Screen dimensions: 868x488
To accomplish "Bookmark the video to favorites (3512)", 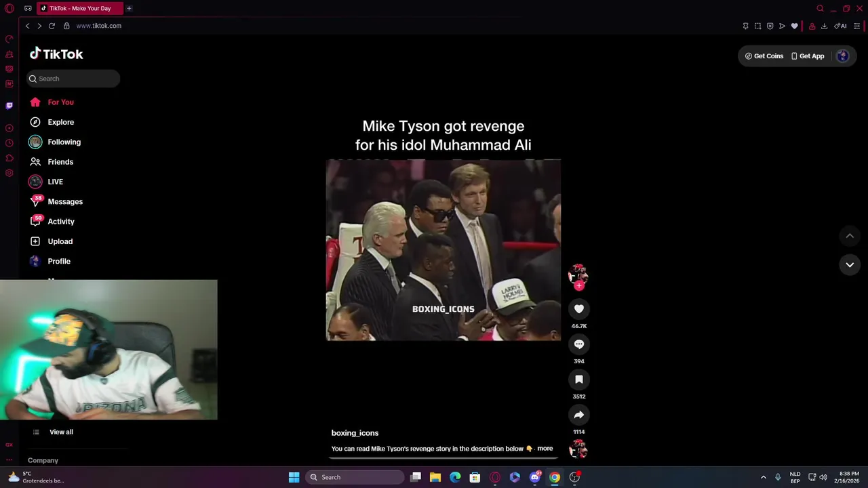I will (579, 380).
